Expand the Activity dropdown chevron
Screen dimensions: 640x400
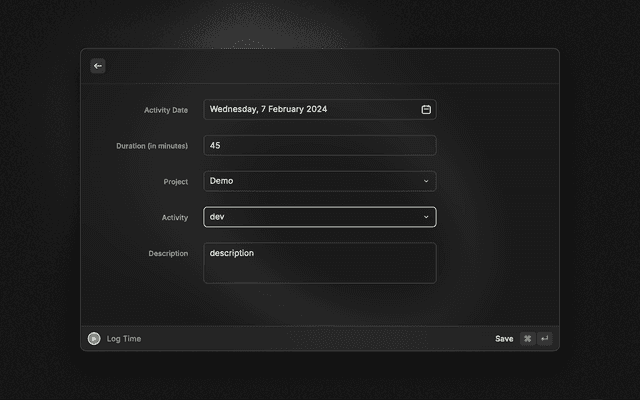coord(426,217)
